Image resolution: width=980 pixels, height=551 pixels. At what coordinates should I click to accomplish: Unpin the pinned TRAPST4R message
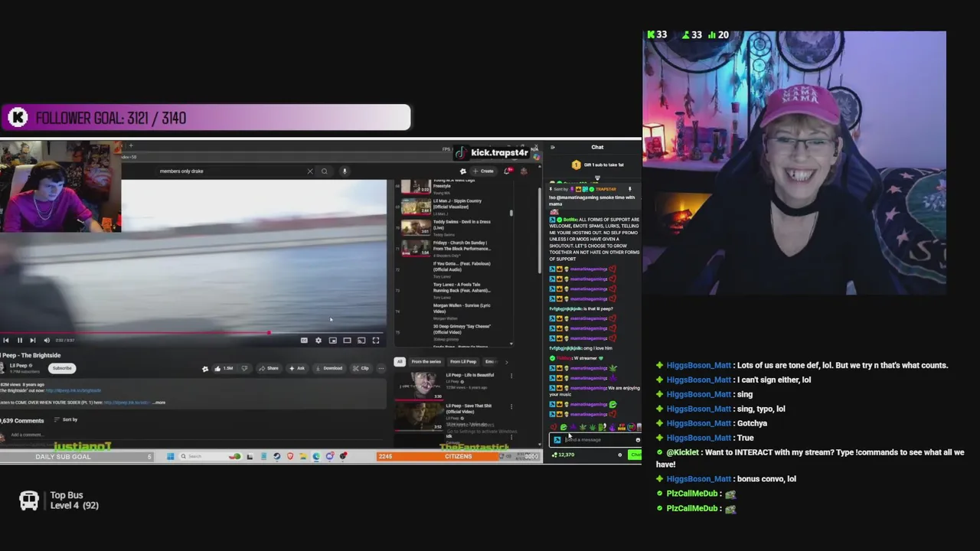[x=630, y=189]
